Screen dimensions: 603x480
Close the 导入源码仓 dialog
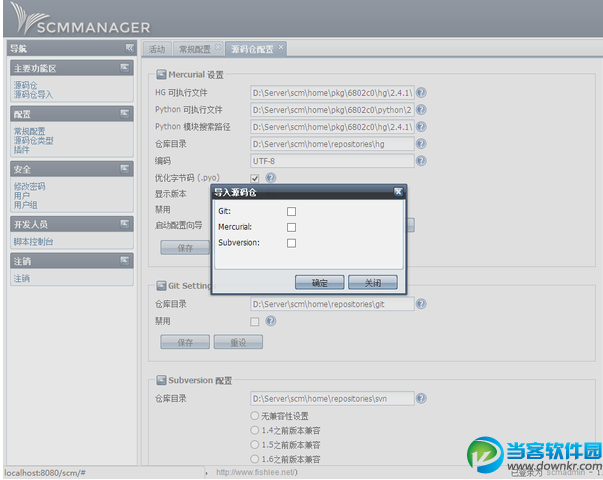coord(398,192)
